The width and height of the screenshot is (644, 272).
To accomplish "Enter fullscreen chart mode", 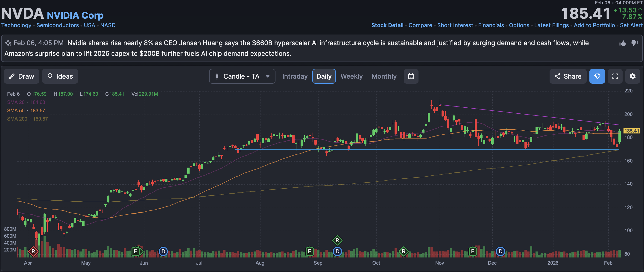I will tap(615, 76).
